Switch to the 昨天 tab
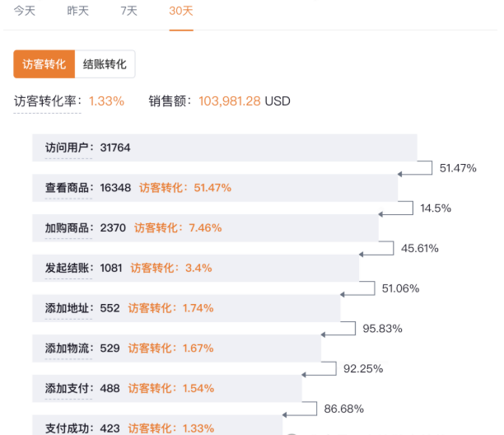This screenshot has height=435, width=504. (x=77, y=11)
